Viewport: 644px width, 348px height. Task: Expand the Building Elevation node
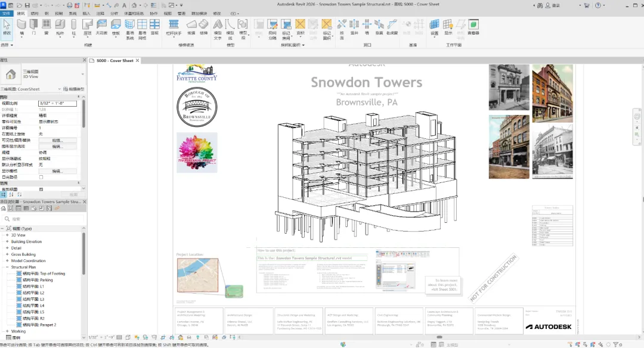point(7,242)
